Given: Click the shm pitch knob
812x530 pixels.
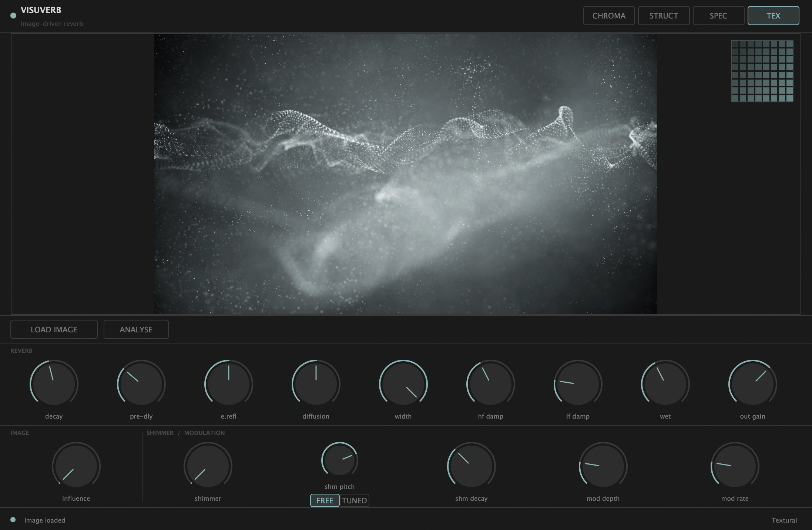Looking at the screenshot, I should pos(340,460).
